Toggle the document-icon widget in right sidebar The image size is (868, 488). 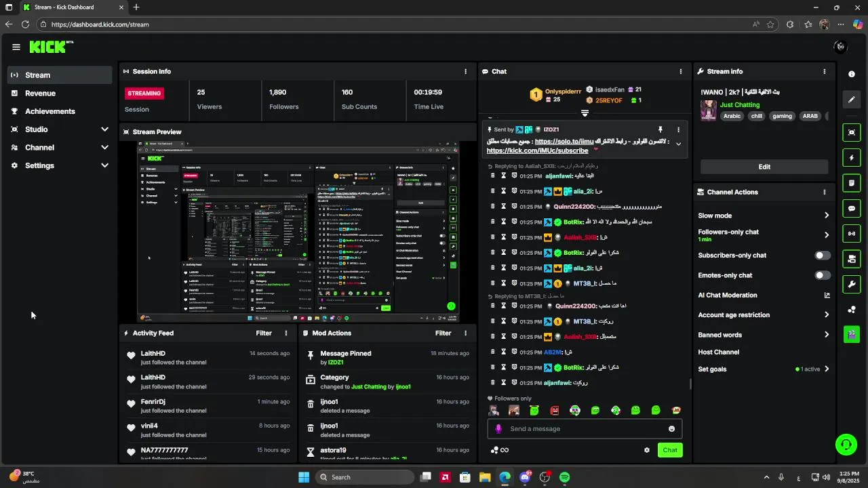tap(852, 183)
